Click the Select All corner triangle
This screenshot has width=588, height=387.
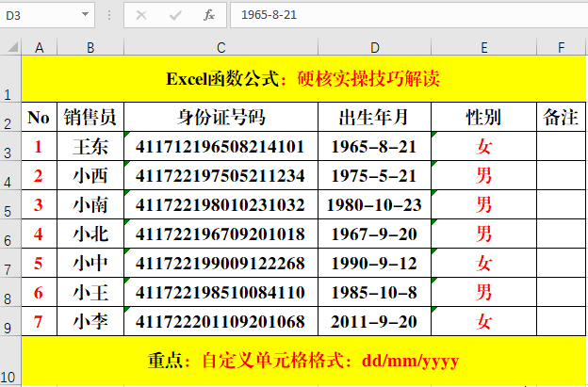coord(13,47)
